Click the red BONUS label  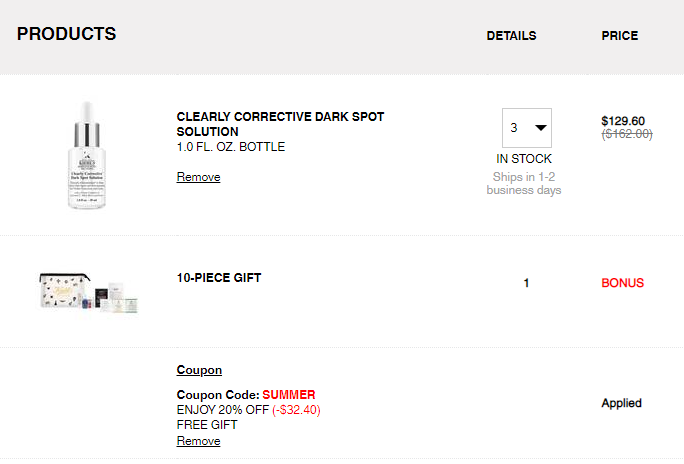(x=622, y=283)
